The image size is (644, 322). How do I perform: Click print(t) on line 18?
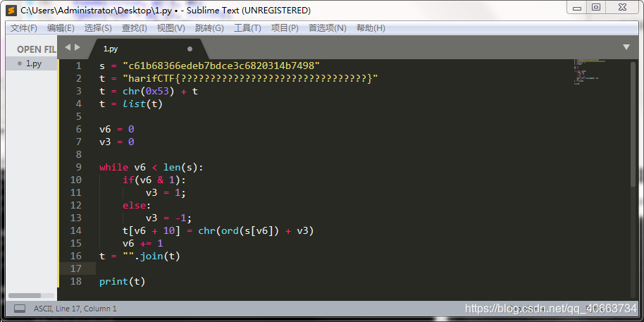pos(123,281)
